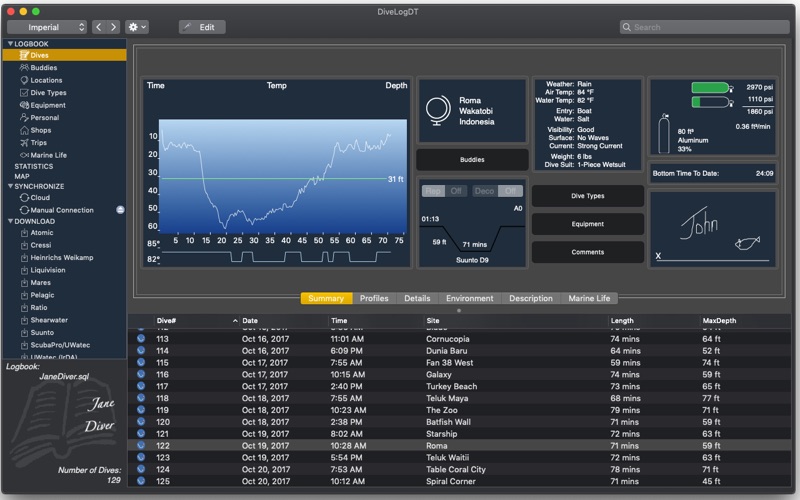Viewport: 800px width, 500px height.
Task: Select dive 122 Roma row
Action: (459, 445)
